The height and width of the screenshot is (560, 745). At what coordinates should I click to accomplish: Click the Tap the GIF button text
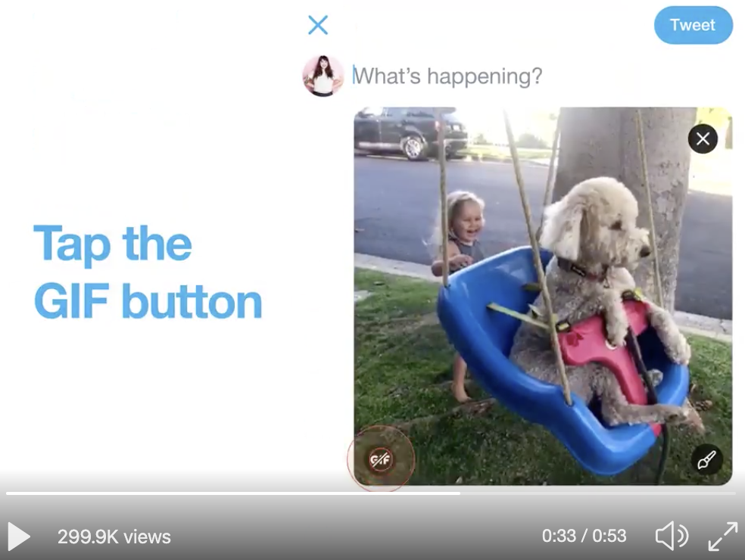(x=148, y=272)
